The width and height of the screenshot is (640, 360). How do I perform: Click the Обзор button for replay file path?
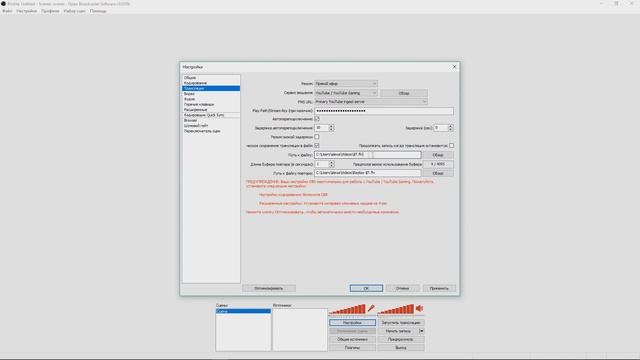438,173
